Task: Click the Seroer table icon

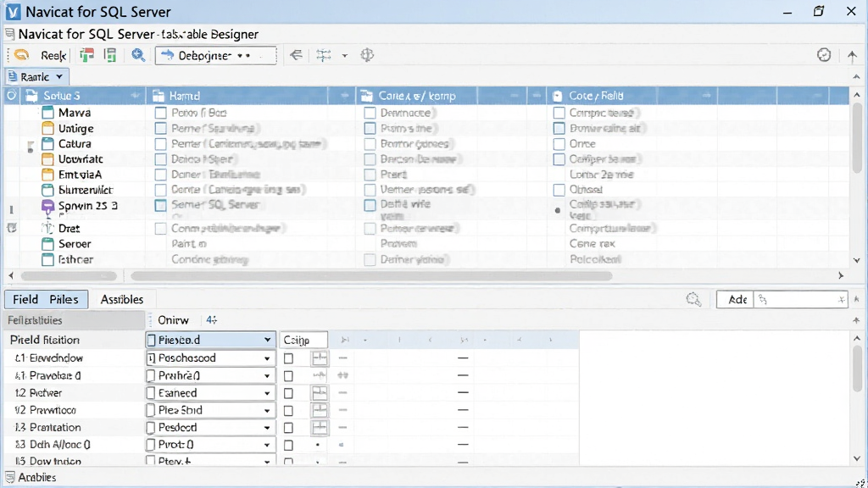Action: click(x=48, y=244)
